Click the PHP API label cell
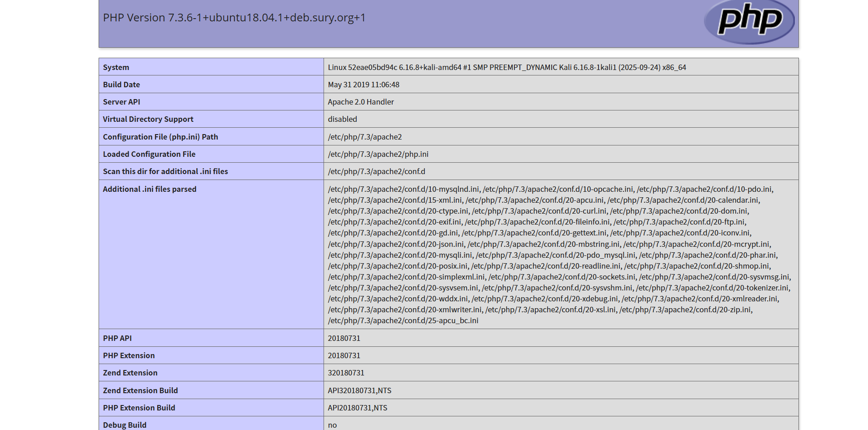The image size is (868, 430). 117,338
